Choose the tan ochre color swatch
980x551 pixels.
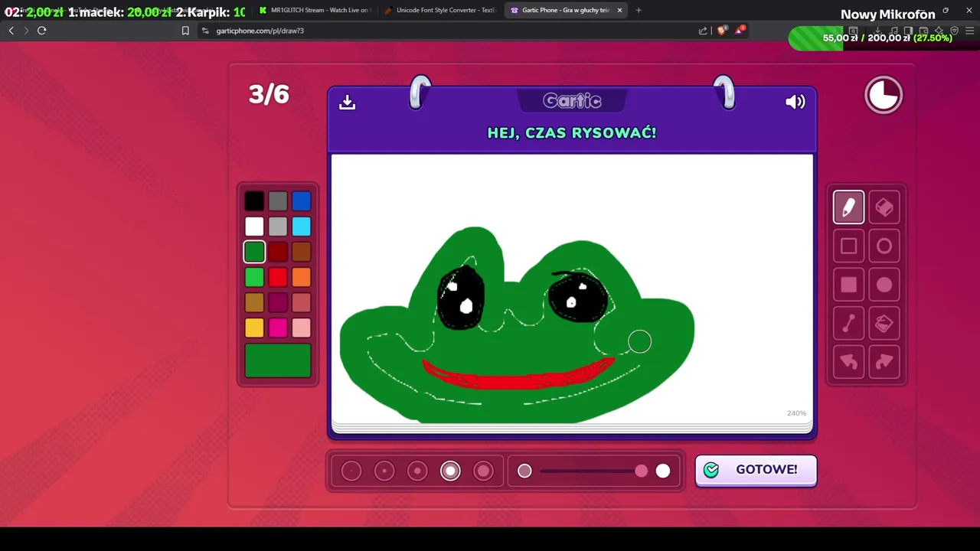pos(254,303)
